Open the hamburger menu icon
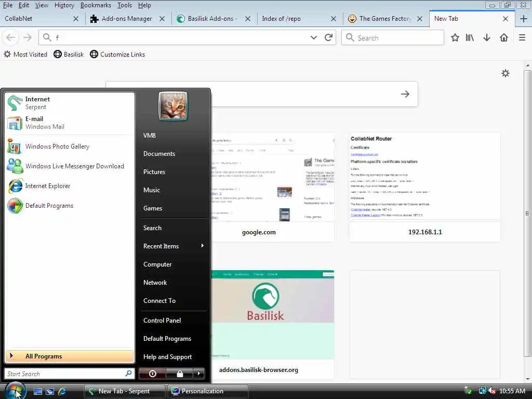Screen dimensions: 532x399 point(522,37)
